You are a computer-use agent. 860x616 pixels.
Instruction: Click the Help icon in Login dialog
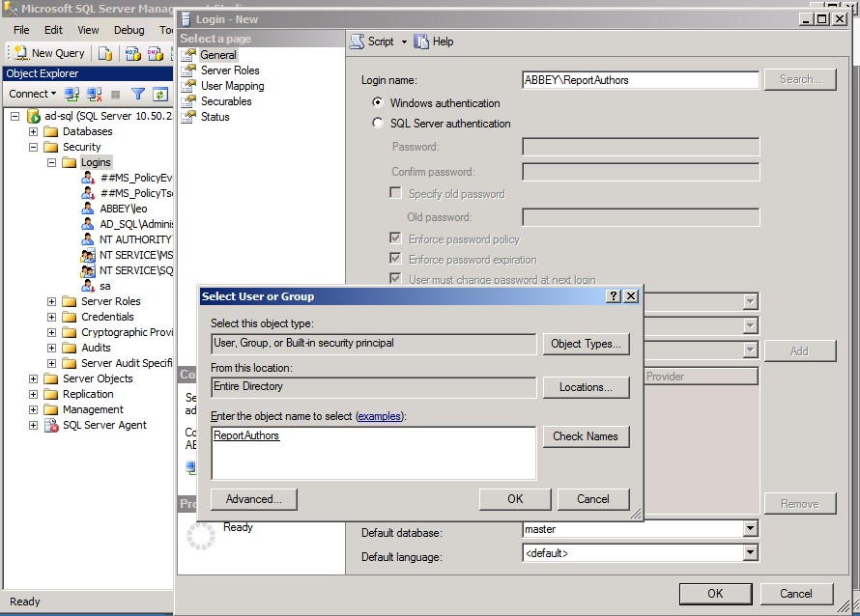point(421,42)
